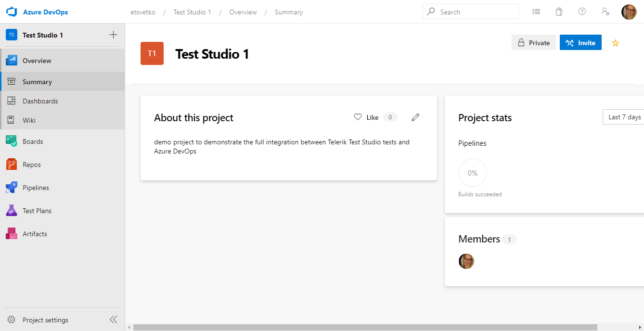Click the Repos branch icon
Image resolution: width=644 pixels, height=331 pixels.
pos(12,165)
